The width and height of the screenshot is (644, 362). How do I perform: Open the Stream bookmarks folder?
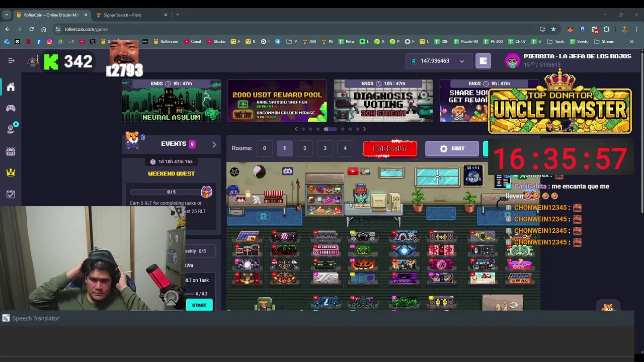pyautogui.click(x=604, y=42)
